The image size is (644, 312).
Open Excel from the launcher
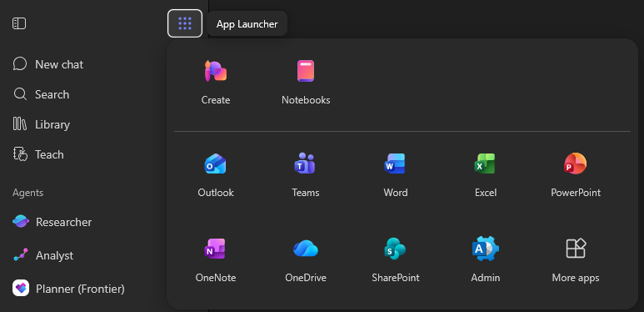[486, 174]
